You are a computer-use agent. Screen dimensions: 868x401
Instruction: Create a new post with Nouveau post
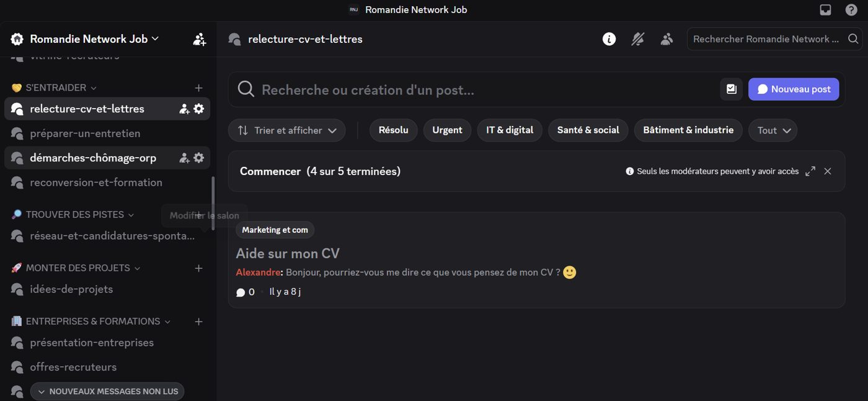tap(794, 89)
